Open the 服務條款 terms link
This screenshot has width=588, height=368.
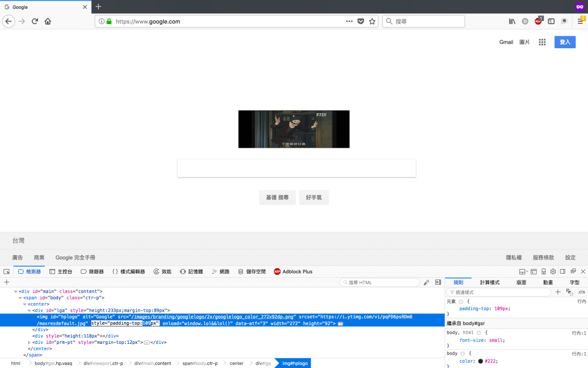pyautogui.click(x=543, y=258)
